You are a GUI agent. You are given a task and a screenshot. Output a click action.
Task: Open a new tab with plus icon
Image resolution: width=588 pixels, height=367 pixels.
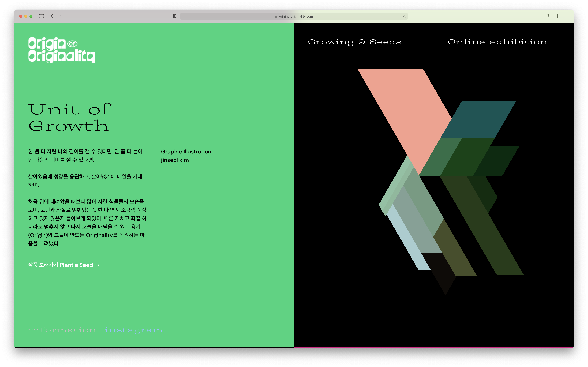click(557, 16)
